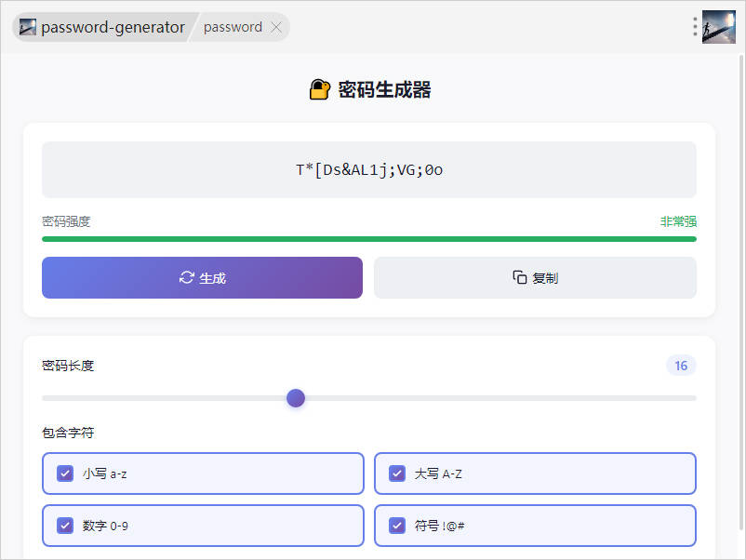Open the three-dot more menu
The height and width of the screenshot is (560, 746).
tap(695, 27)
